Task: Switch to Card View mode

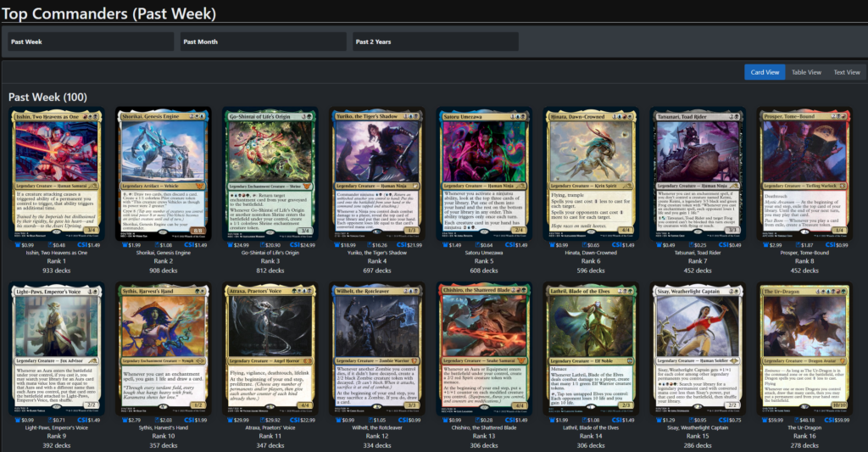Action: tap(765, 72)
